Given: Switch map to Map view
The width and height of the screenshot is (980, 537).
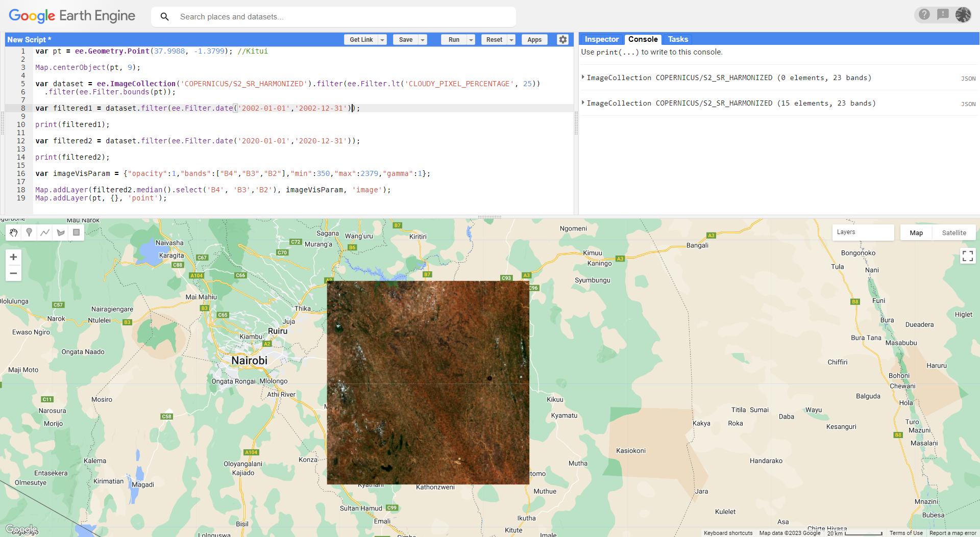Looking at the screenshot, I should click(916, 233).
